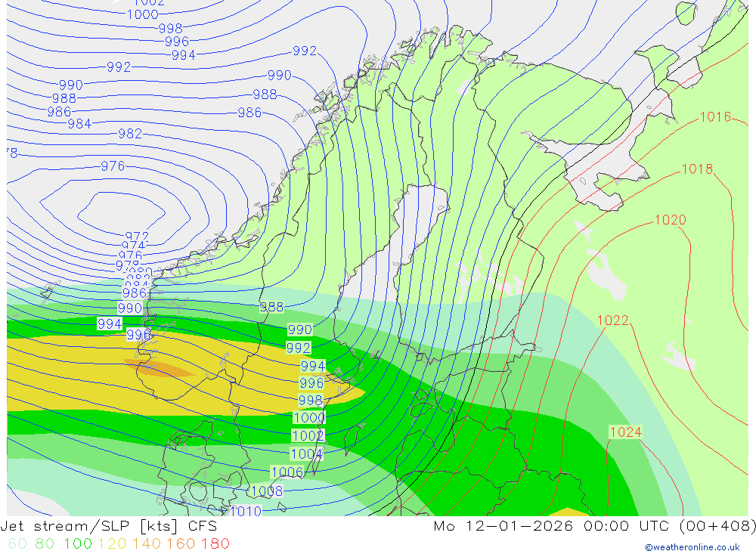Screen dimensions: 756x554
Task: Click the boxed 1002 isobar label
Action: pyautogui.click(x=308, y=436)
